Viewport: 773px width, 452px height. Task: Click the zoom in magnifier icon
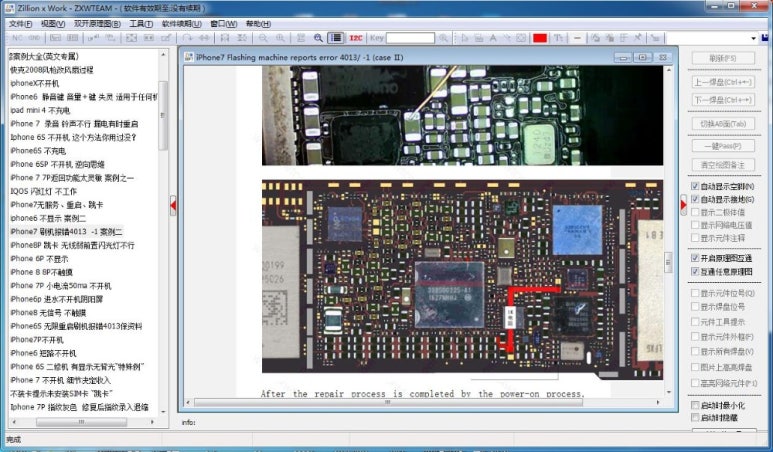pos(280,38)
